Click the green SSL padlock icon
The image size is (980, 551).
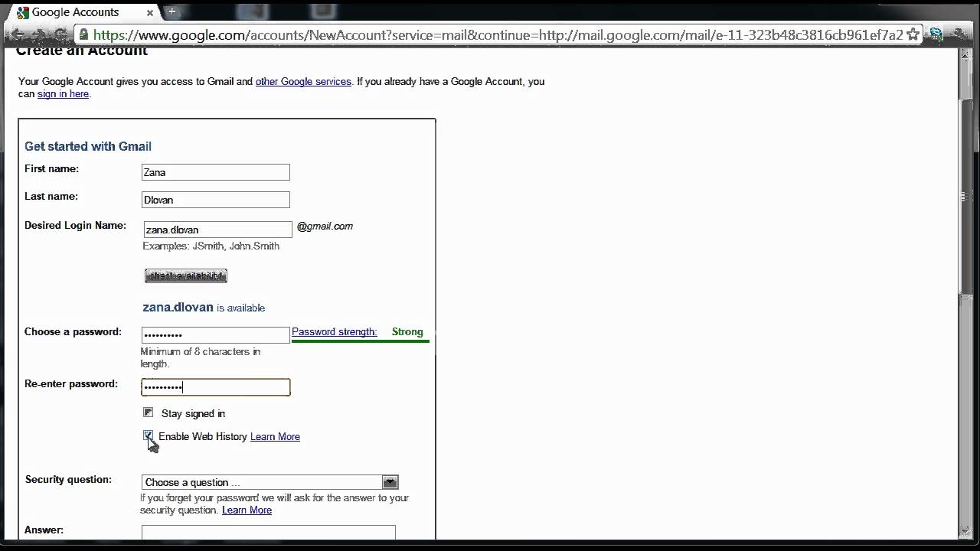click(x=83, y=35)
